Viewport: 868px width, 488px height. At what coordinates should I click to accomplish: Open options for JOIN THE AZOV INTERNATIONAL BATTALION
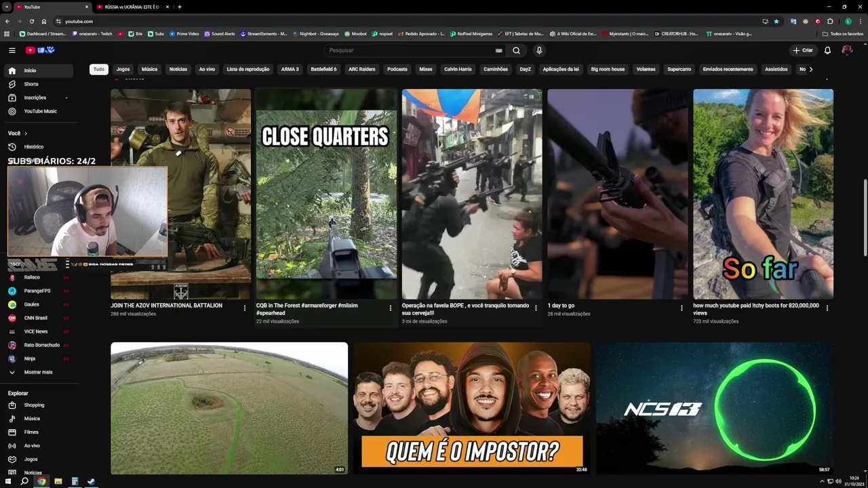(245, 308)
